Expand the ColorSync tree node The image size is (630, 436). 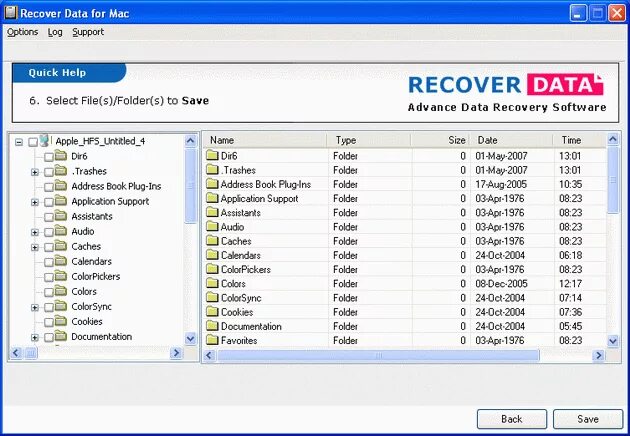click(x=35, y=307)
